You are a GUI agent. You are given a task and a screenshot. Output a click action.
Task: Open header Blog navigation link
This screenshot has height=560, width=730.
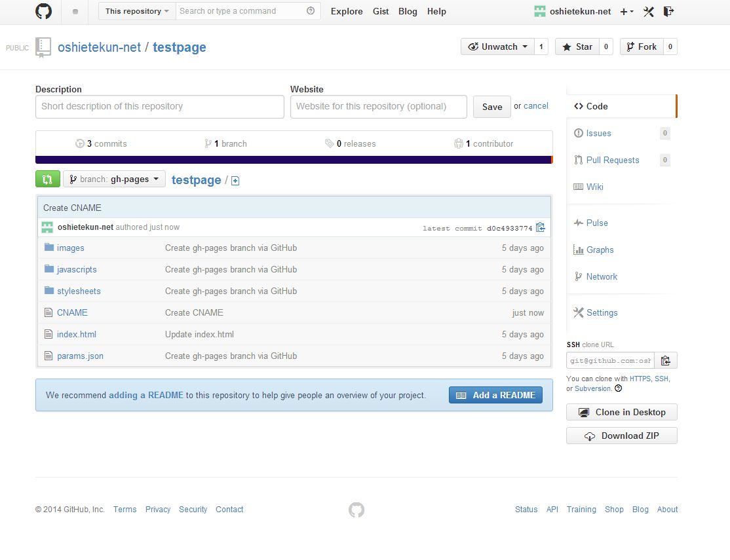point(408,11)
